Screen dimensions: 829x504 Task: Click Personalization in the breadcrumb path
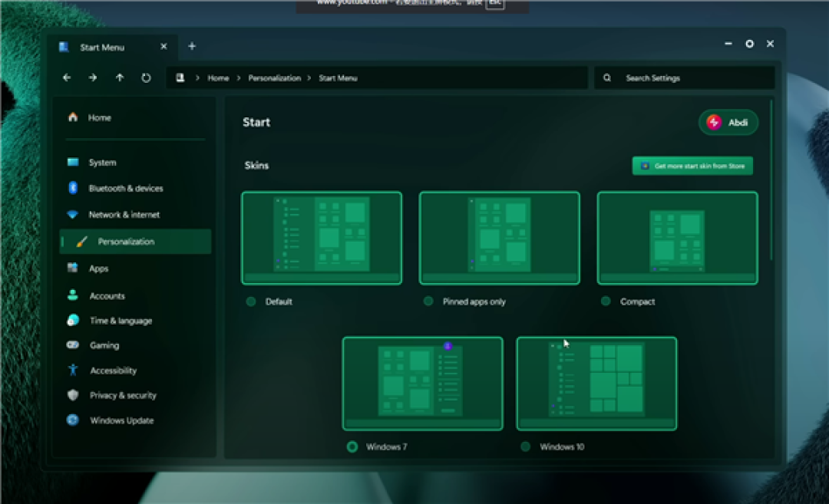(x=274, y=78)
